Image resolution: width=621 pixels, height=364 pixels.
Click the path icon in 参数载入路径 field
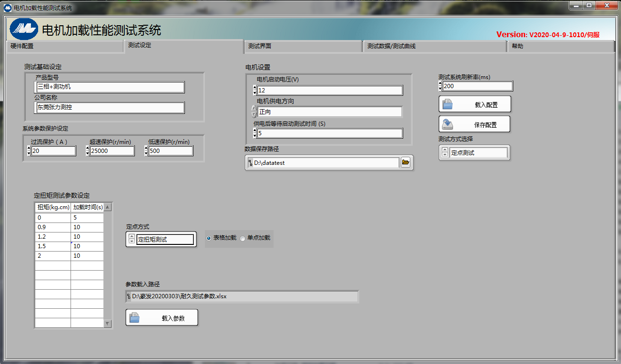pyautogui.click(x=128, y=296)
